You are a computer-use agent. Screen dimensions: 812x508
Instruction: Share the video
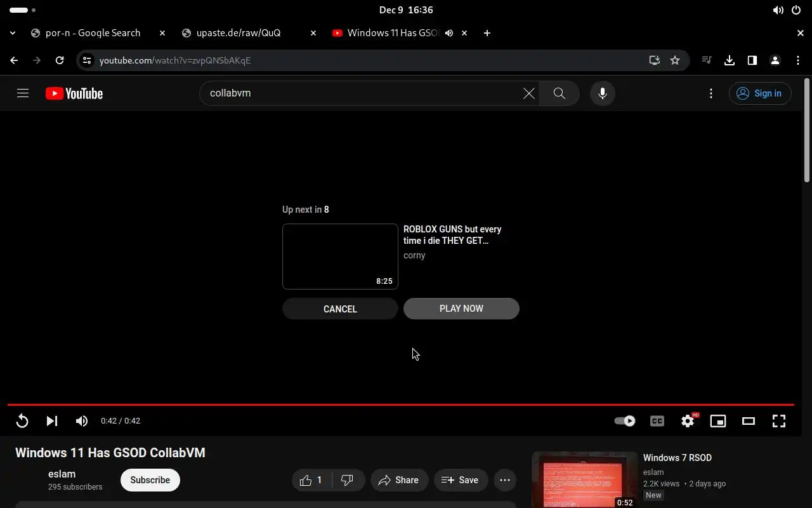399,480
